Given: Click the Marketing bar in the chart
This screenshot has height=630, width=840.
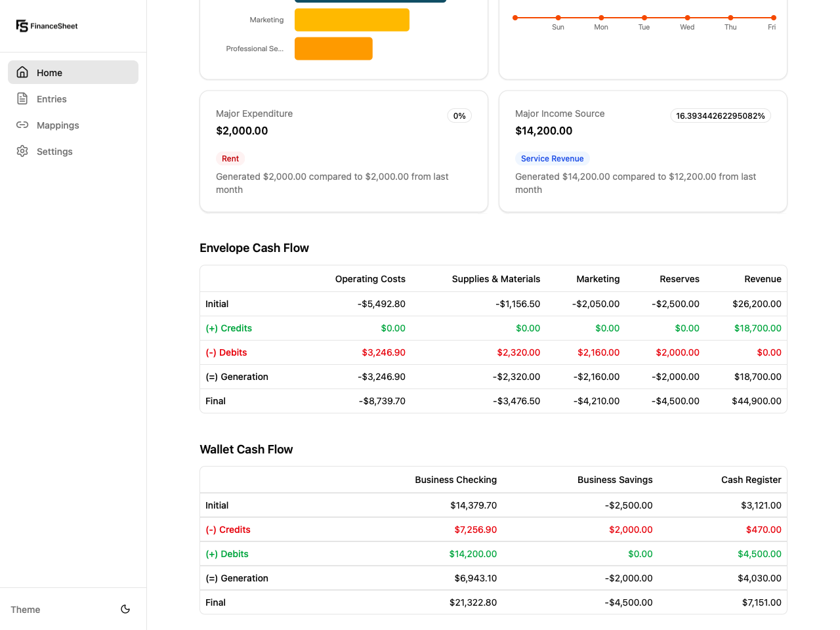Looking at the screenshot, I should [x=352, y=20].
